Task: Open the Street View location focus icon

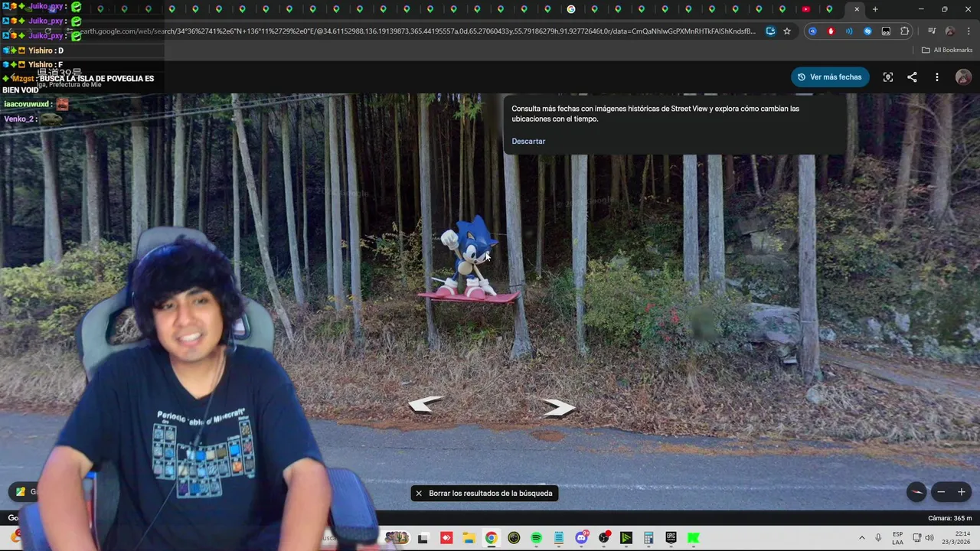Action: click(888, 77)
